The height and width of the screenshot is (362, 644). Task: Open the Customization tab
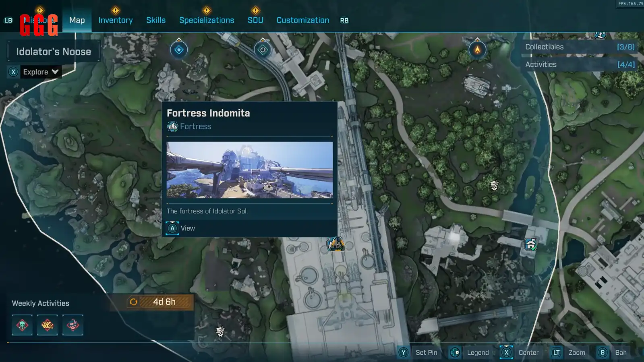303,20
